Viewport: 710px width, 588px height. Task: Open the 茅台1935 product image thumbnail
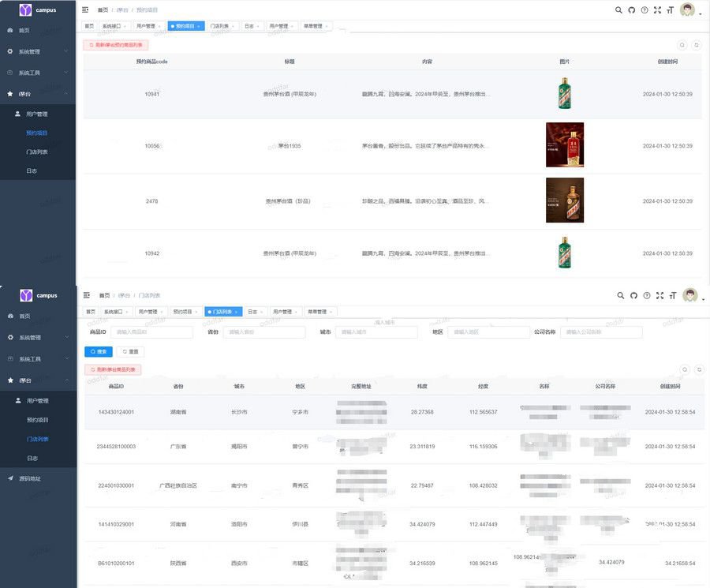[565, 145]
